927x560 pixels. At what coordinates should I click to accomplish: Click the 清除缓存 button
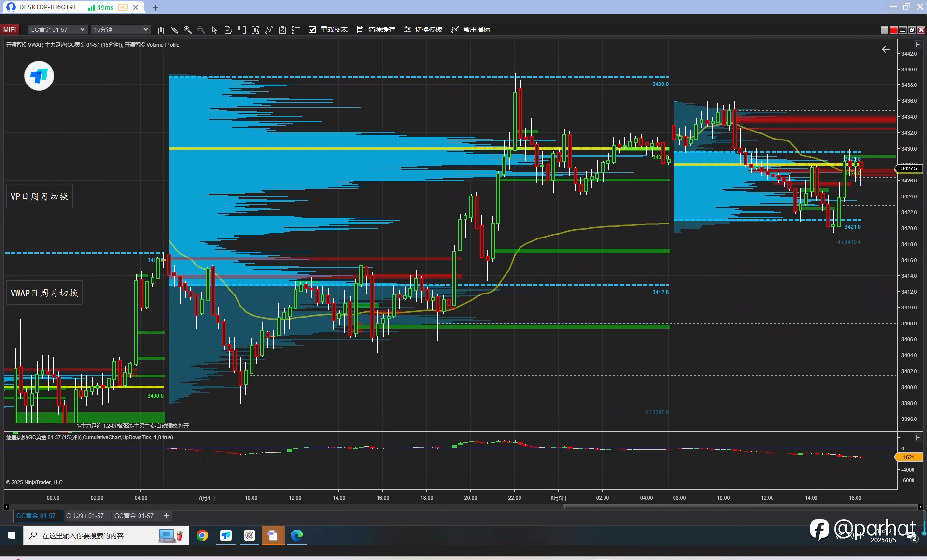point(376,29)
